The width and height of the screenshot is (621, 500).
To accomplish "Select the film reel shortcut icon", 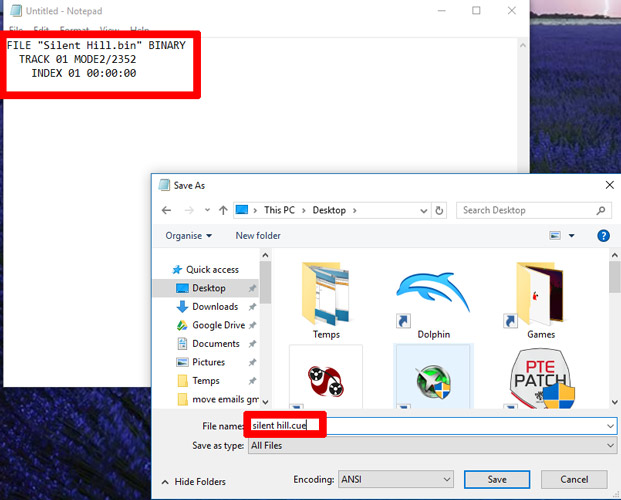I will pos(326,376).
